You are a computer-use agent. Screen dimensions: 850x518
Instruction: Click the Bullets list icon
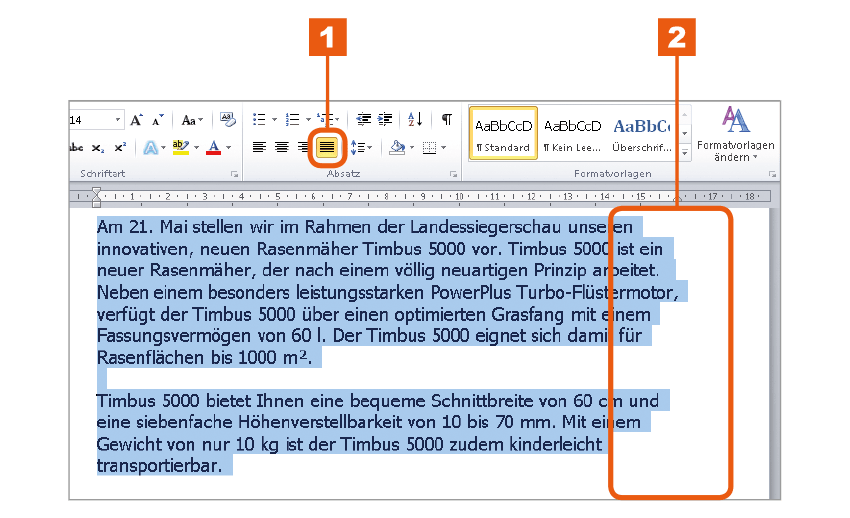pyautogui.click(x=259, y=119)
